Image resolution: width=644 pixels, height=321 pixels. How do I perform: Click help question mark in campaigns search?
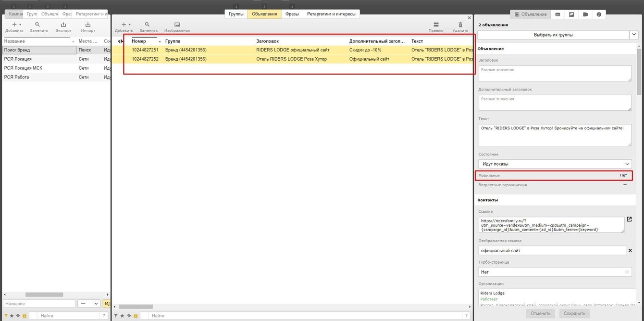(x=104, y=316)
